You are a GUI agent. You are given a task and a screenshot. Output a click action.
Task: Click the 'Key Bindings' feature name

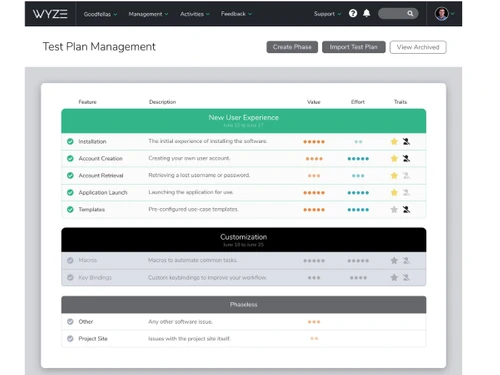coord(95,278)
